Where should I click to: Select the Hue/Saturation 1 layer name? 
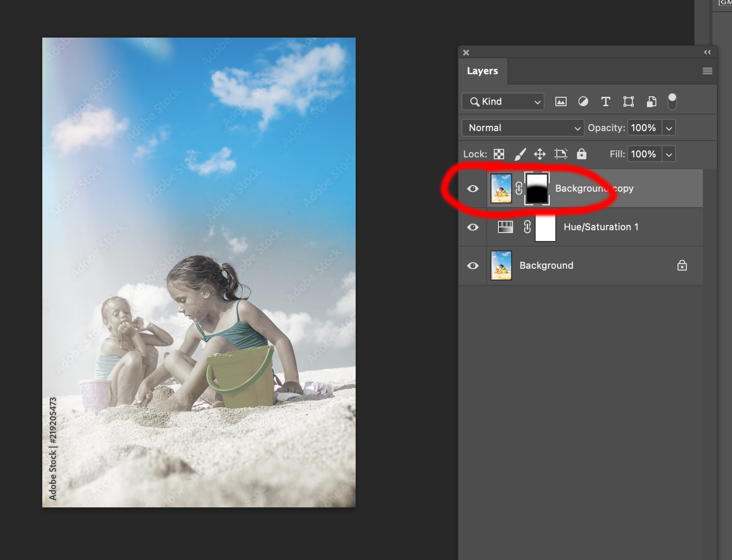point(600,227)
